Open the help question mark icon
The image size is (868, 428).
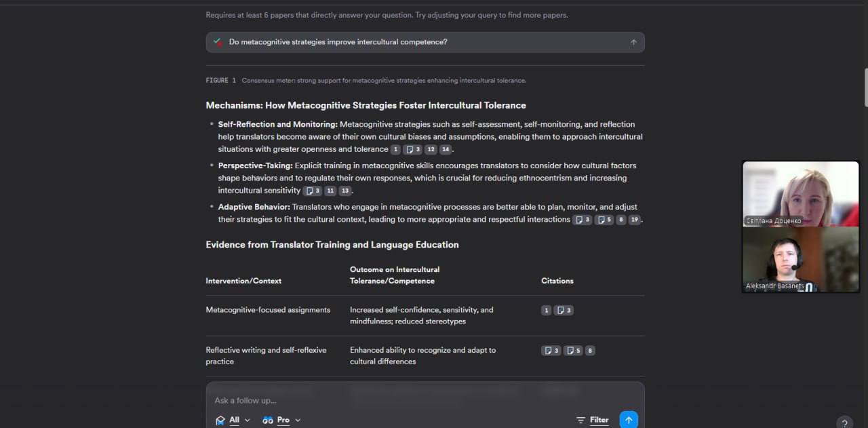844,423
